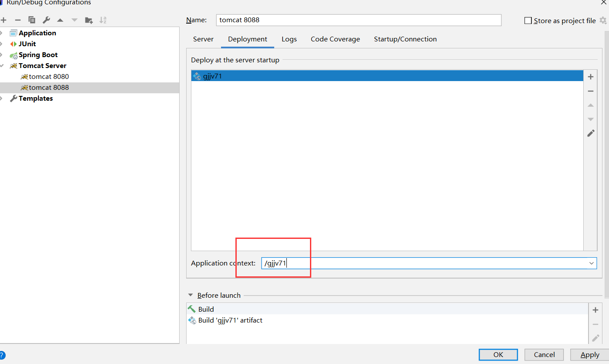Sort configurations alphabetically
This screenshot has width=609, height=364.
(103, 20)
